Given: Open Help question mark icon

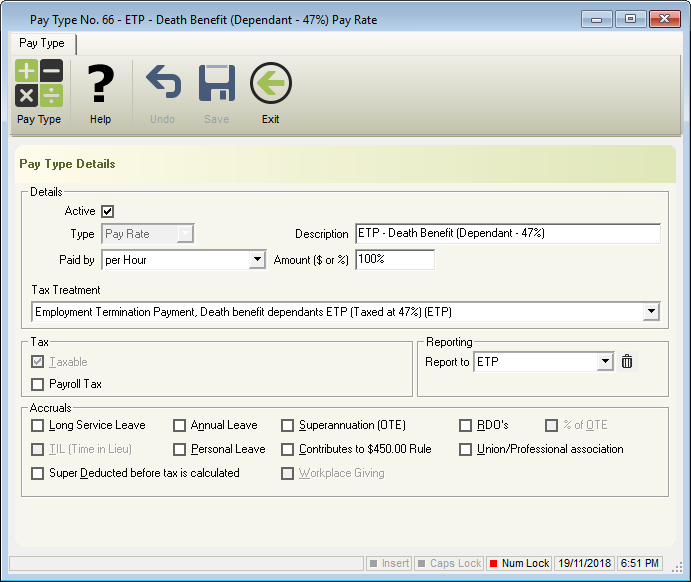Looking at the screenshot, I should [100, 83].
